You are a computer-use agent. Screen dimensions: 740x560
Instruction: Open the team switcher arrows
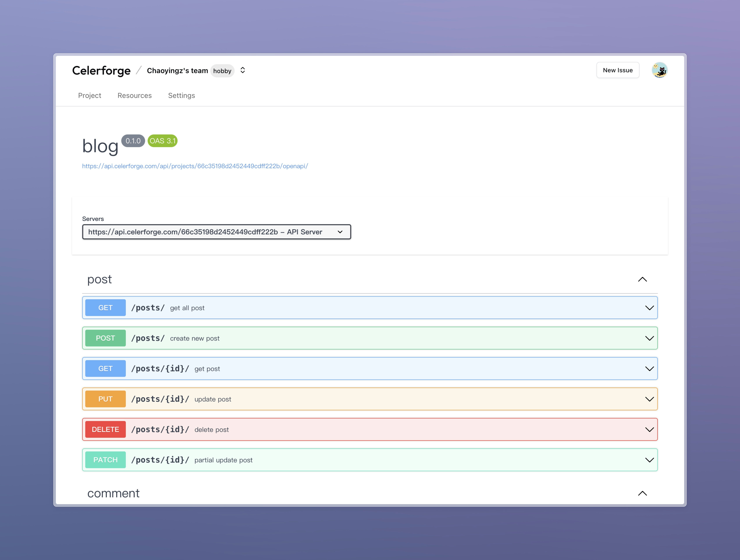coord(243,70)
